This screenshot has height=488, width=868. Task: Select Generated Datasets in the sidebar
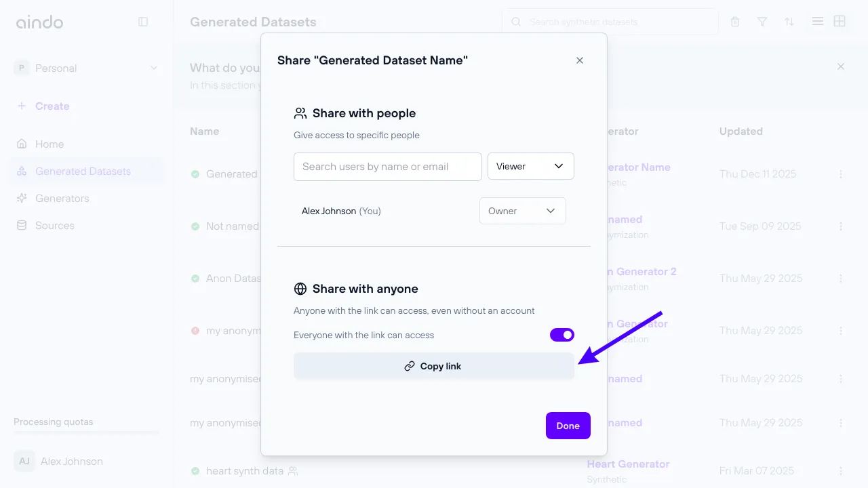point(83,171)
